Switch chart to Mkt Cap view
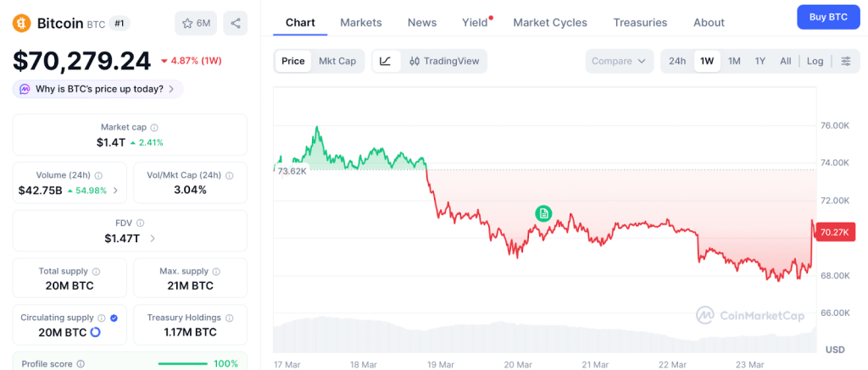Image resolution: width=868 pixels, height=370 pixels. pyautogui.click(x=337, y=61)
